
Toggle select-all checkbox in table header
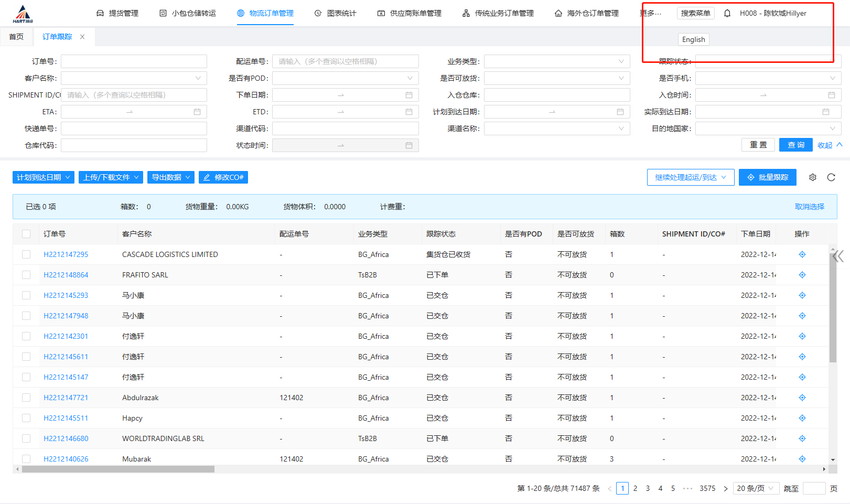(x=26, y=234)
